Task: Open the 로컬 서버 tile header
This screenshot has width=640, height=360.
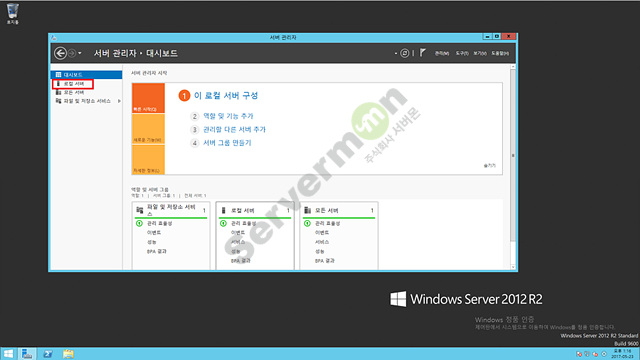Action: [255, 210]
